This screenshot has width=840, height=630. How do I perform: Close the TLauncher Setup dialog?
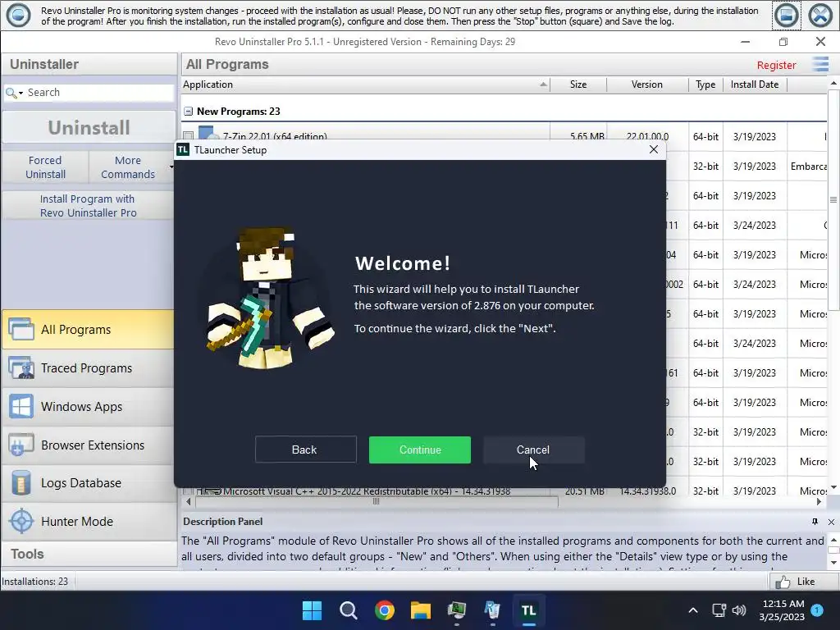654,149
